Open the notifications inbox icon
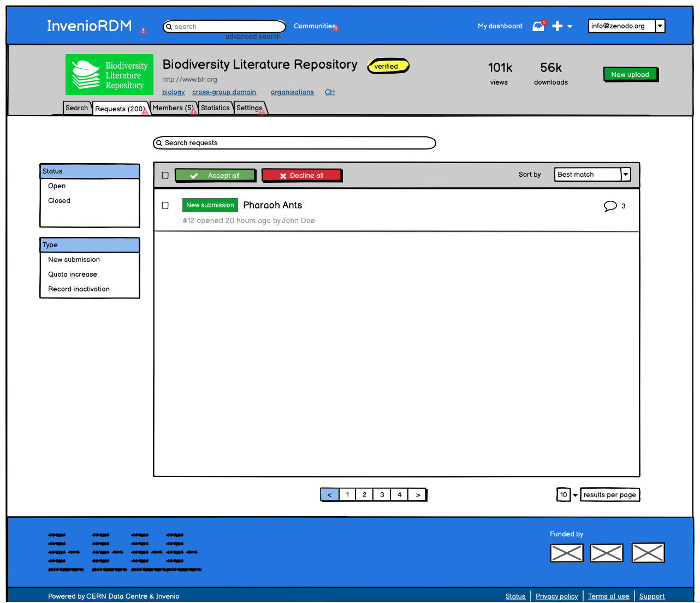 tap(538, 26)
